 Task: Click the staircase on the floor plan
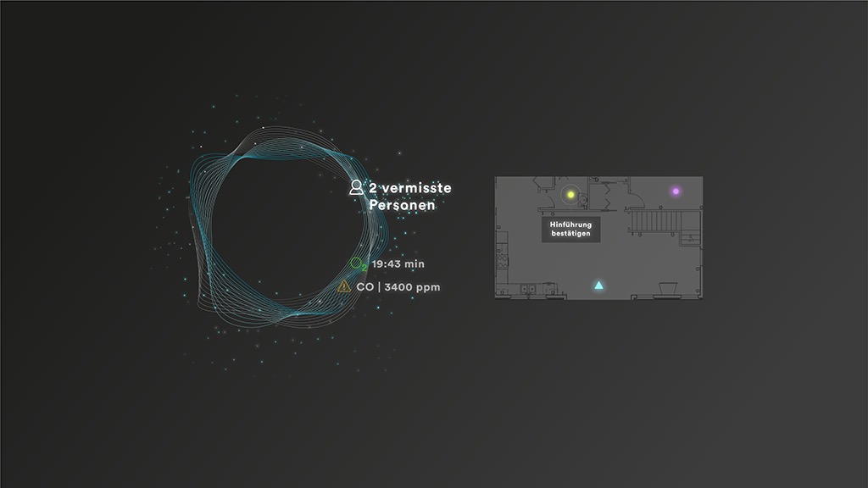[654, 223]
